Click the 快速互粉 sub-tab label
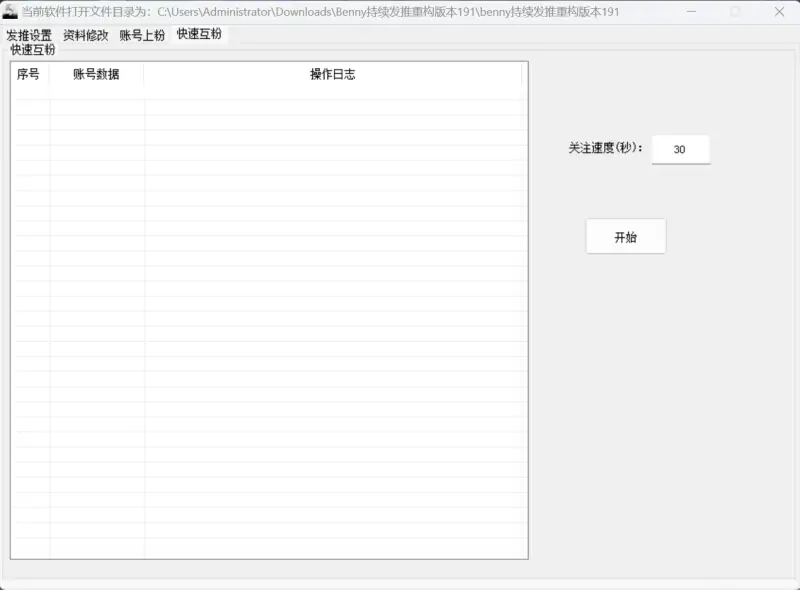Screen dimensions: 800x590 tap(33, 50)
